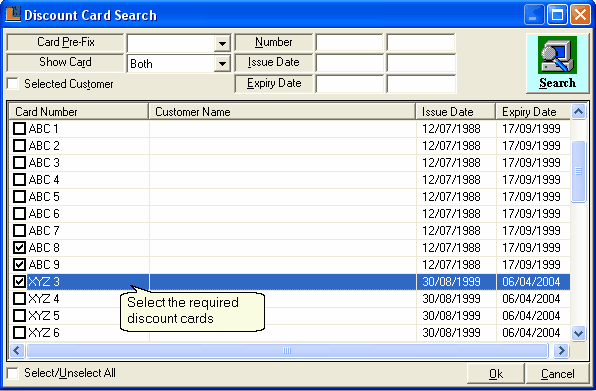Select the ABC 7 card number text
Screen dimensions: 596x391
(44, 231)
